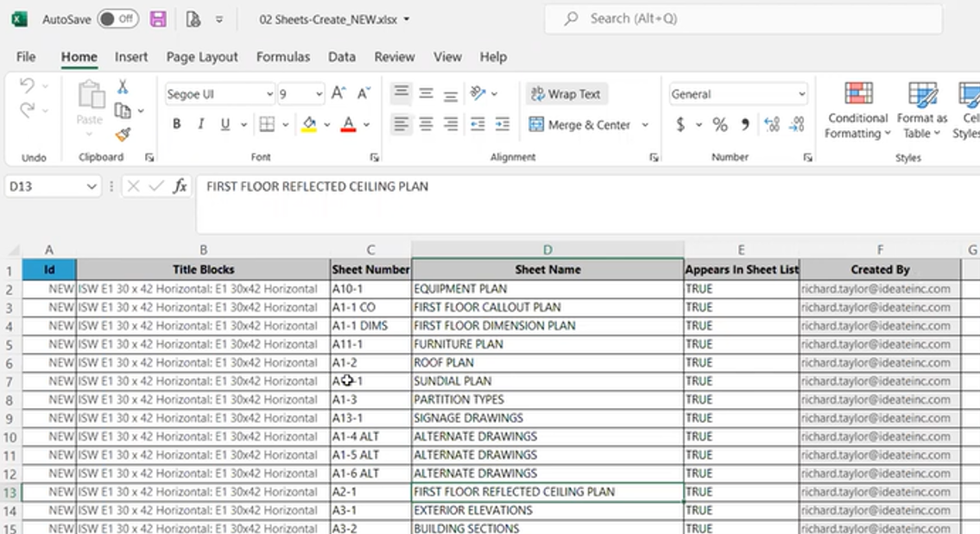
Task: Toggle Italic formatting
Action: click(200, 124)
